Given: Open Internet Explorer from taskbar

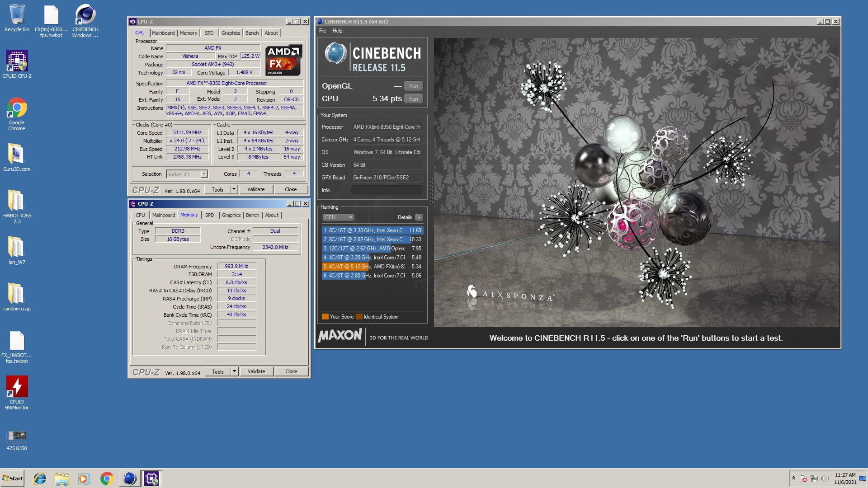Looking at the screenshot, I should pyautogui.click(x=40, y=479).
